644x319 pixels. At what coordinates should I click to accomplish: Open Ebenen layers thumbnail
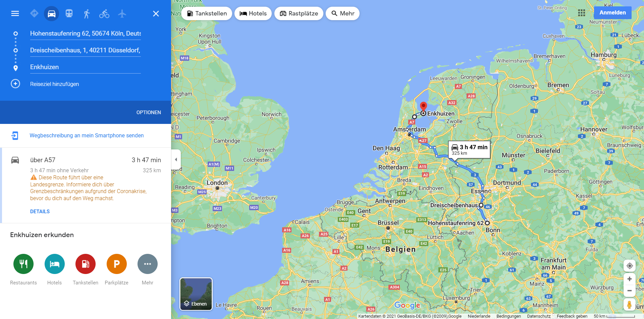pyautogui.click(x=196, y=294)
